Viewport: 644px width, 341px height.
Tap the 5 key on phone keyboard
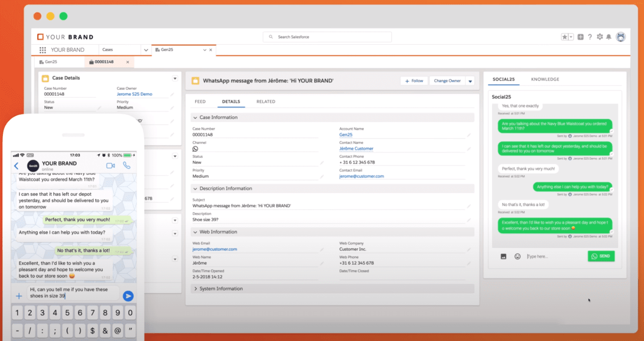point(68,313)
